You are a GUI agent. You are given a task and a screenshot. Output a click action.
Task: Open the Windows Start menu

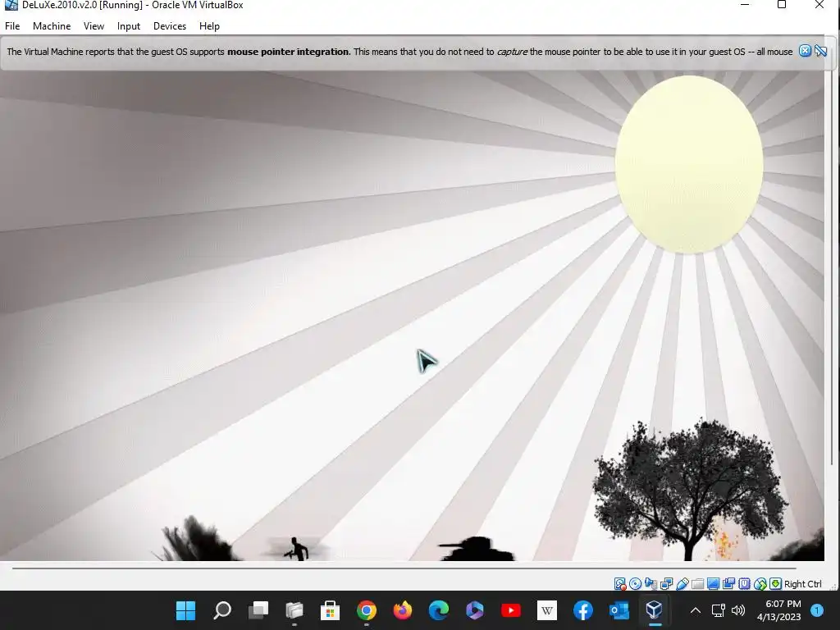click(186, 610)
